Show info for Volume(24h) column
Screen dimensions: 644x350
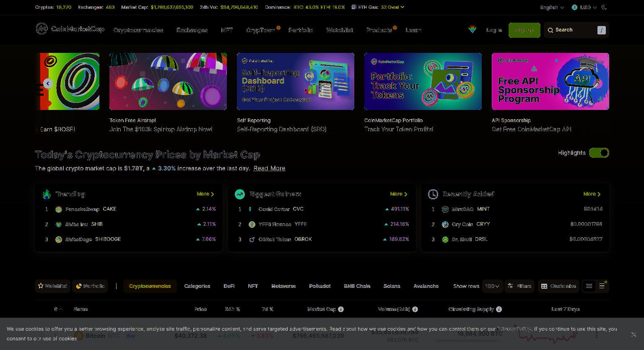[x=415, y=309]
